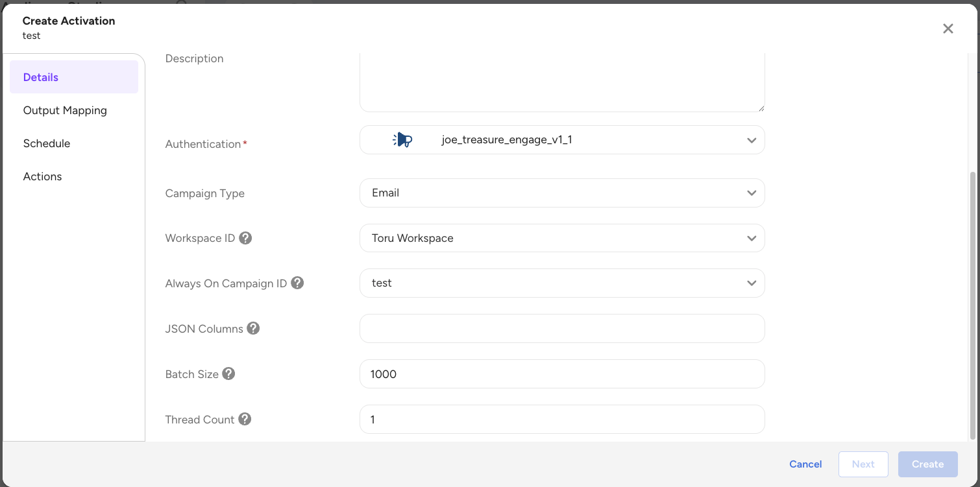Click the Always On Campaign ID help icon
Screen dimensions: 980x487
click(x=297, y=283)
